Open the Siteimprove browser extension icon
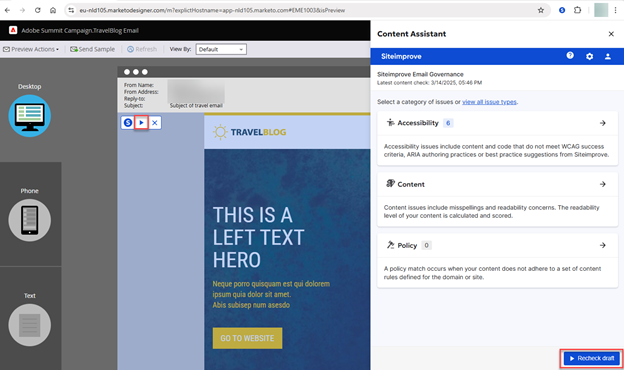 tap(562, 10)
